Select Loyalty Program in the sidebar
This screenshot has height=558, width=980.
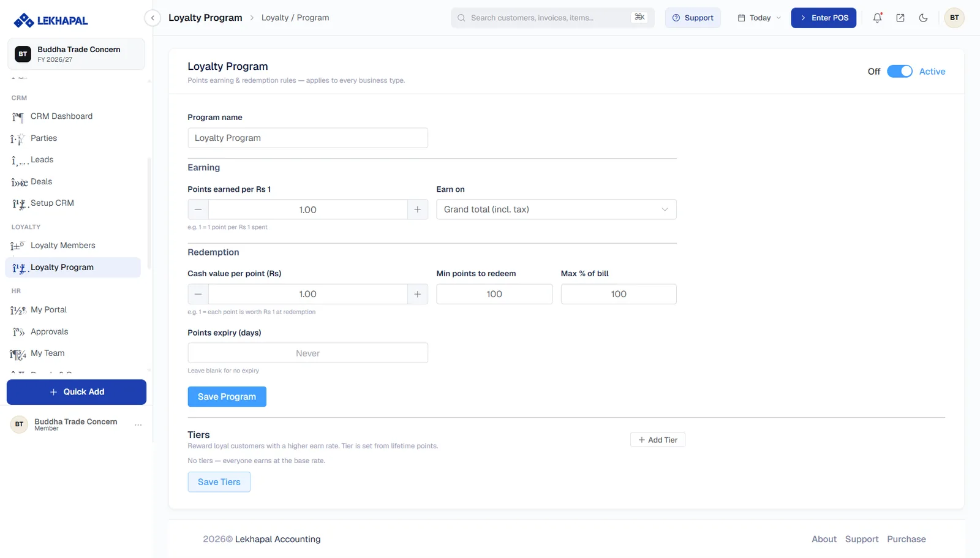[x=73, y=268]
